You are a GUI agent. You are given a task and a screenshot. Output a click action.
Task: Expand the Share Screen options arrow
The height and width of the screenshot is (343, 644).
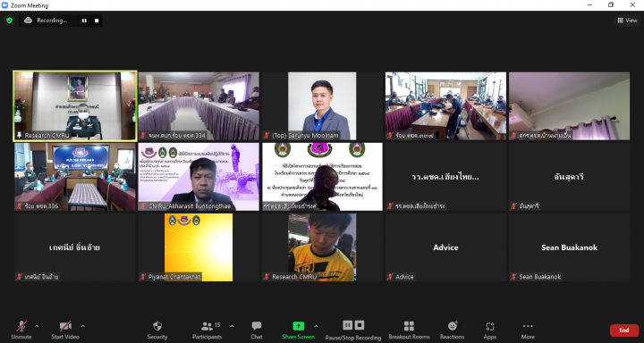(316, 326)
